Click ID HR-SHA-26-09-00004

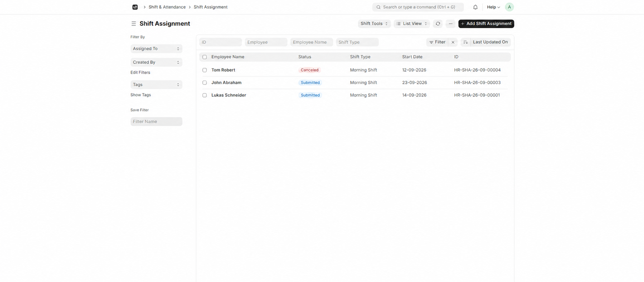pos(477,70)
